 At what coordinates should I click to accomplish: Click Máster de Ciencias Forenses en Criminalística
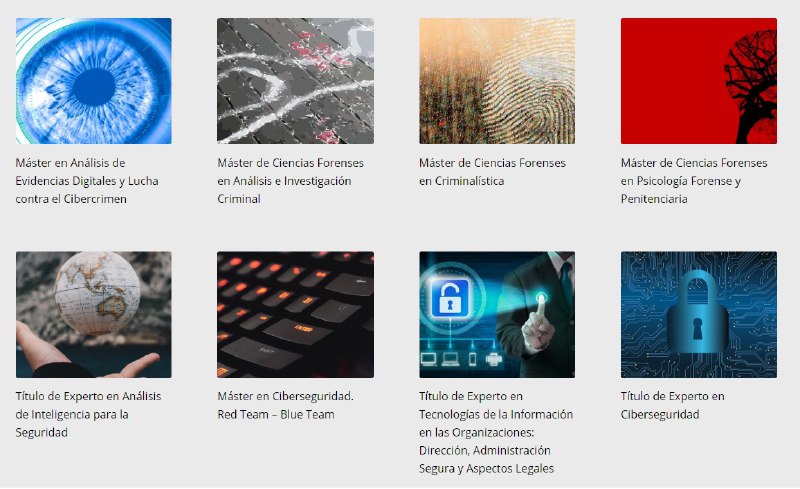[x=492, y=172]
